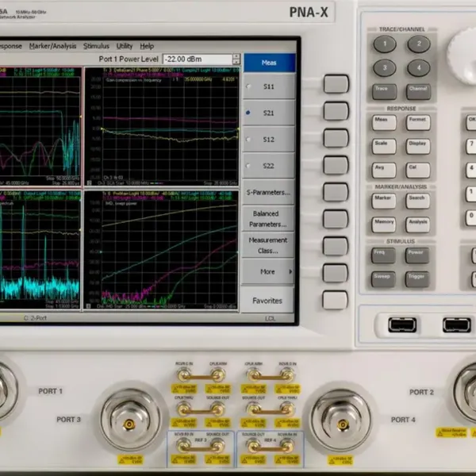Decrease Port 1 power with down arrow

236,62
